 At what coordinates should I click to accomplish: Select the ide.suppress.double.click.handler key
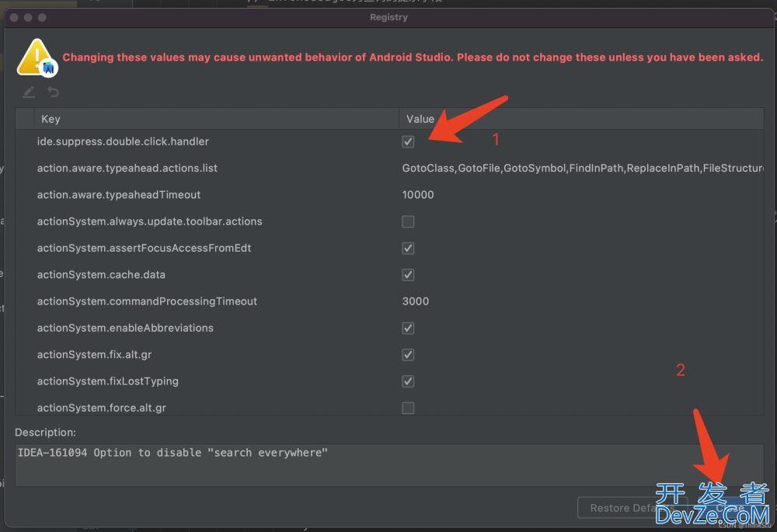123,141
